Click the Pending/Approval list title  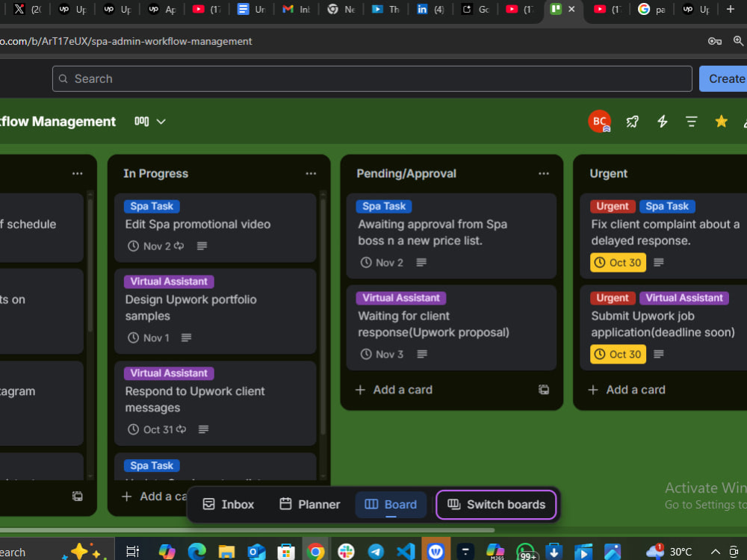[406, 174]
